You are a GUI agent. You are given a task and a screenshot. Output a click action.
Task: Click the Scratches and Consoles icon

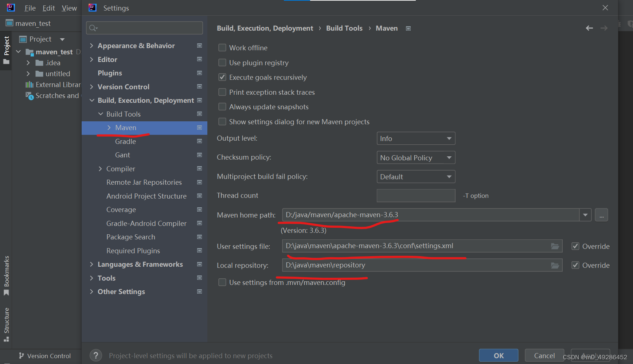pos(30,96)
